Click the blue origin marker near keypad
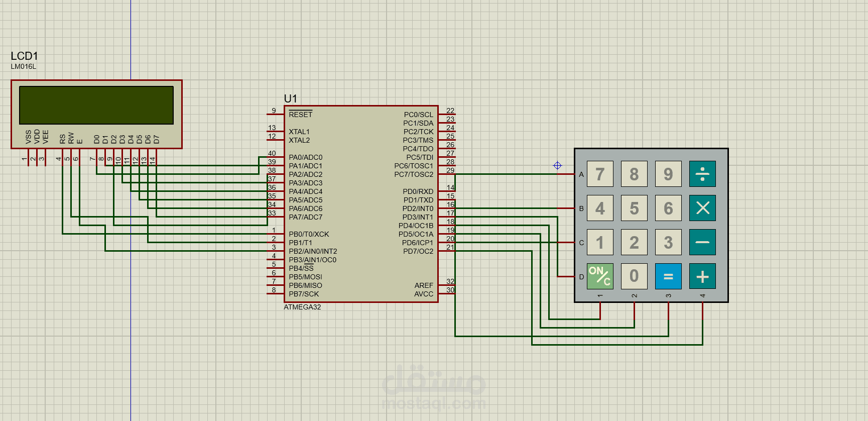 557,165
